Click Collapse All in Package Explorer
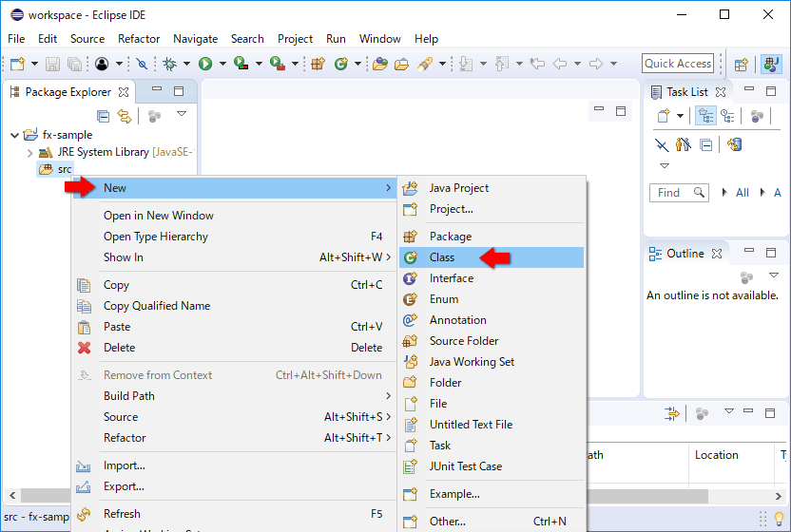 point(103,117)
